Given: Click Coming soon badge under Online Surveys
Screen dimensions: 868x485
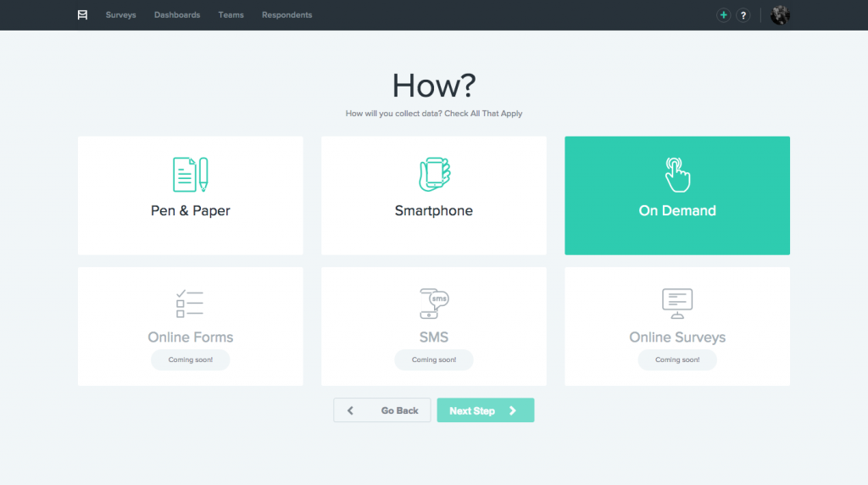Looking at the screenshot, I should tap(677, 360).
